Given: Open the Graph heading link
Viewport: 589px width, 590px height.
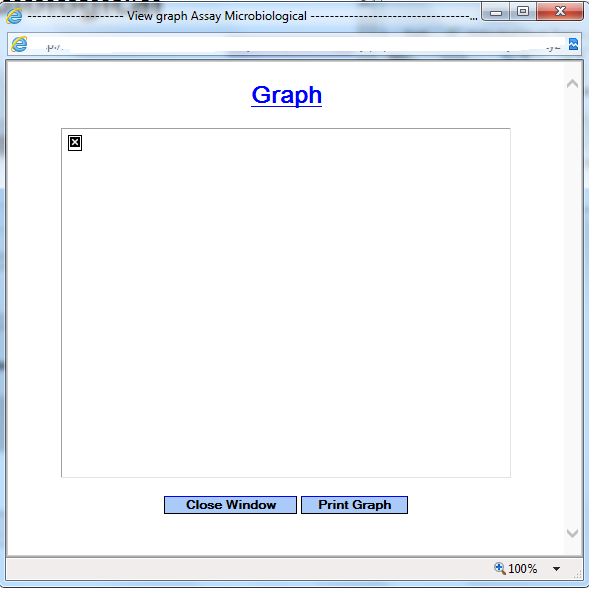Looking at the screenshot, I should pyautogui.click(x=286, y=95).
